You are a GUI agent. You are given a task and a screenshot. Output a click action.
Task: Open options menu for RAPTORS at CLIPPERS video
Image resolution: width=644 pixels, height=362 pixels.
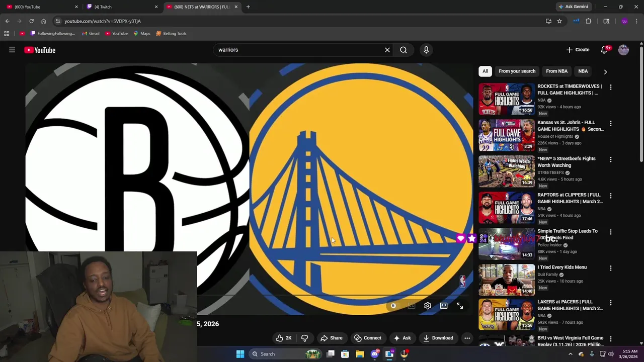point(611,196)
